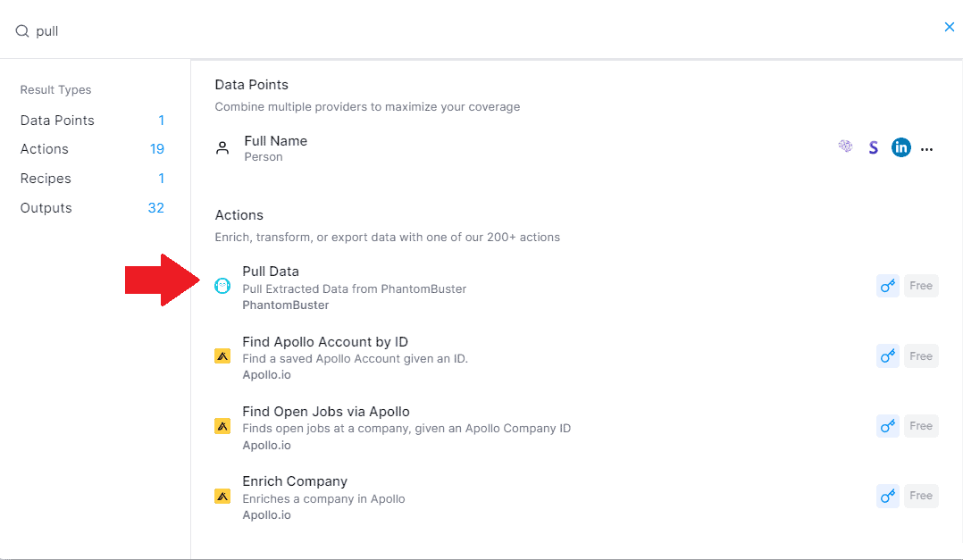Click the person icon beside Full Name
The height and width of the screenshot is (560, 963).
coord(222,148)
